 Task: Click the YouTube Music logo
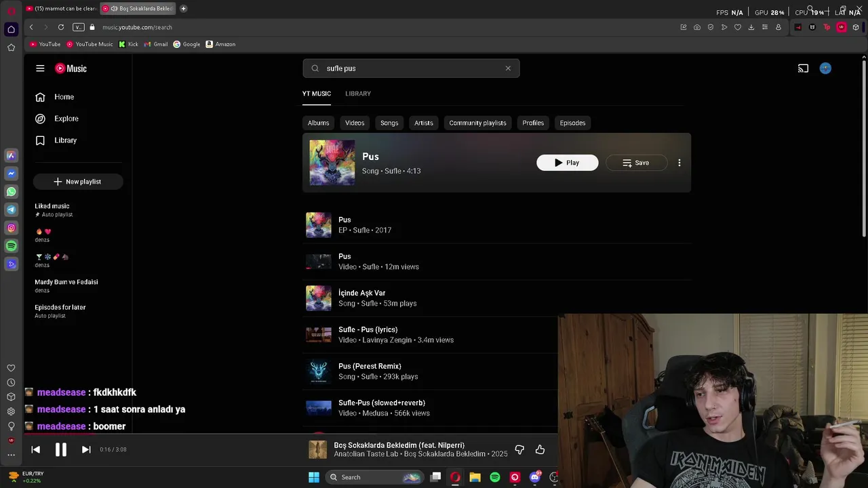point(71,68)
